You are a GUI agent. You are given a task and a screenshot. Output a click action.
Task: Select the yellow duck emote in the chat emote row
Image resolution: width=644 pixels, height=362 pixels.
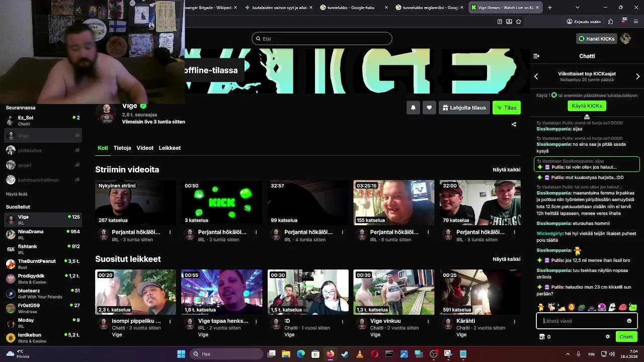pos(541,307)
